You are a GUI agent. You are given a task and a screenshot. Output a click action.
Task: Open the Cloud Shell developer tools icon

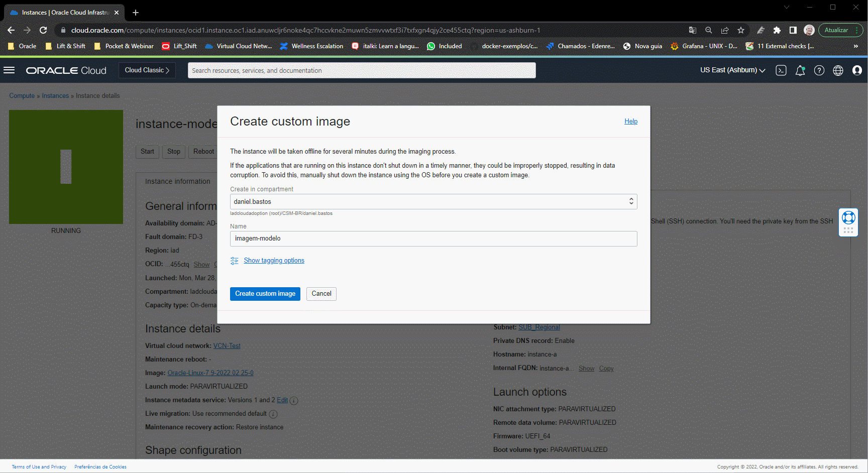click(781, 70)
